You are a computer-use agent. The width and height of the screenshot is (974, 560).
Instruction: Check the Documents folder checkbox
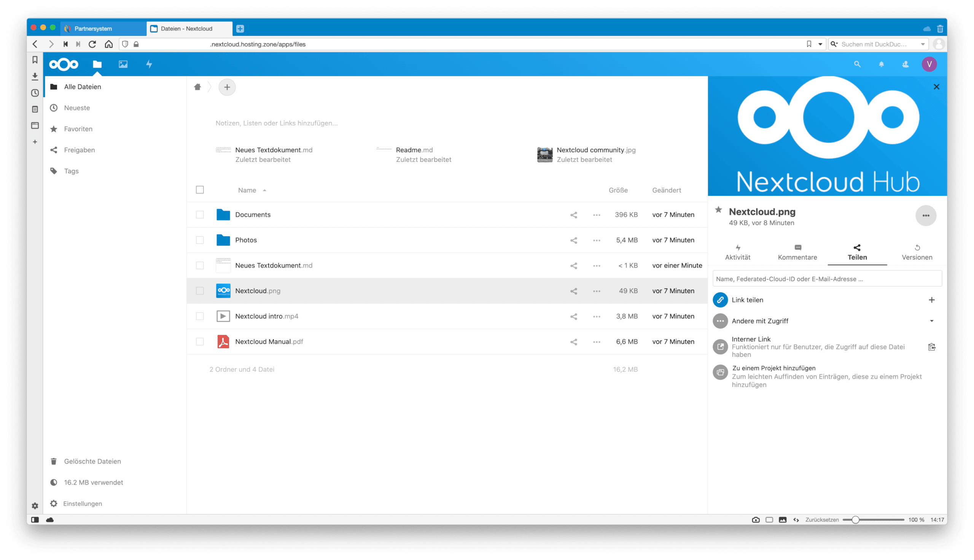(200, 215)
